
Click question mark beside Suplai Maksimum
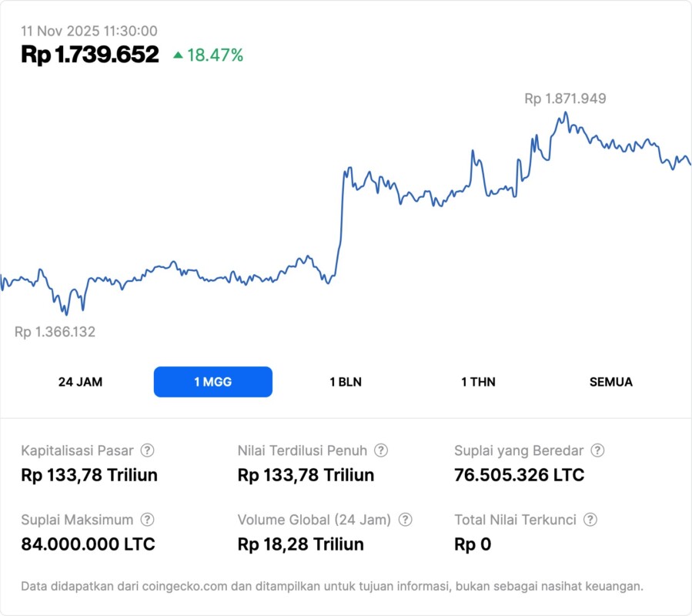tap(148, 520)
